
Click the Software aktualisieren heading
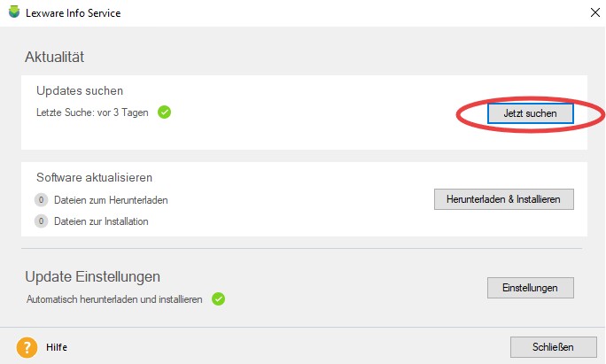pos(94,177)
